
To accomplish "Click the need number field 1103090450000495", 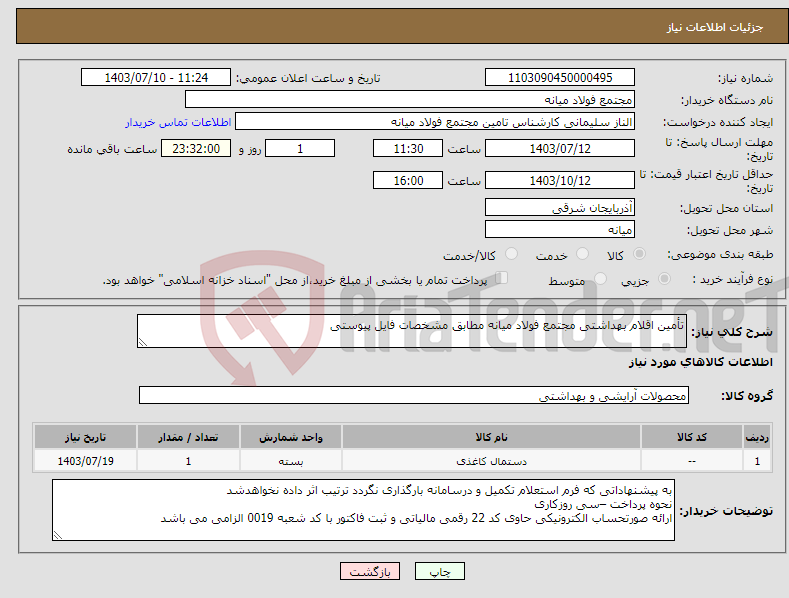I will (560, 78).
